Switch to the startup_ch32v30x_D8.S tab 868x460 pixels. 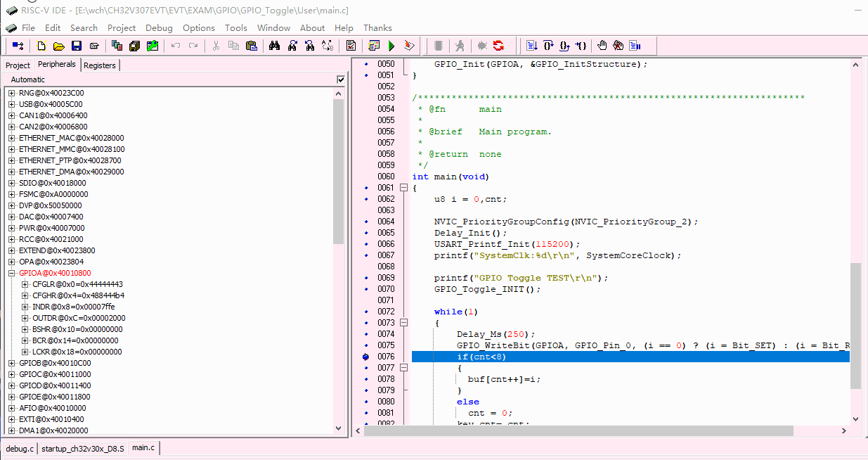pyautogui.click(x=83, y=448)
